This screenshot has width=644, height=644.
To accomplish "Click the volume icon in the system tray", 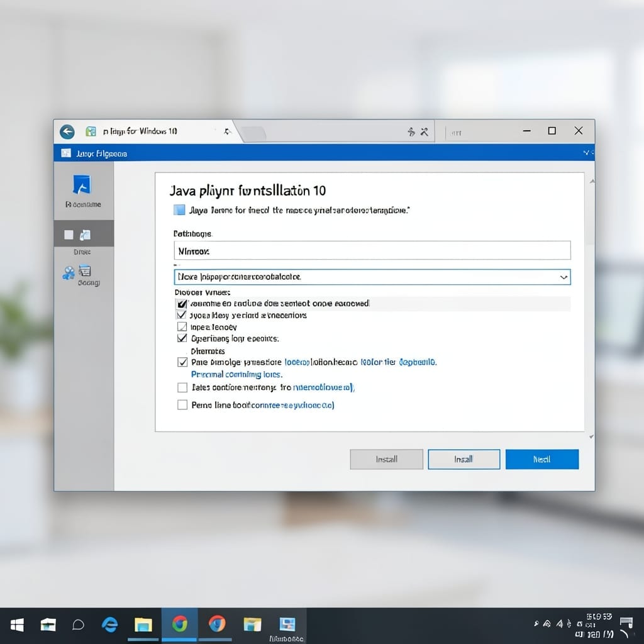I will coord(559,624).
